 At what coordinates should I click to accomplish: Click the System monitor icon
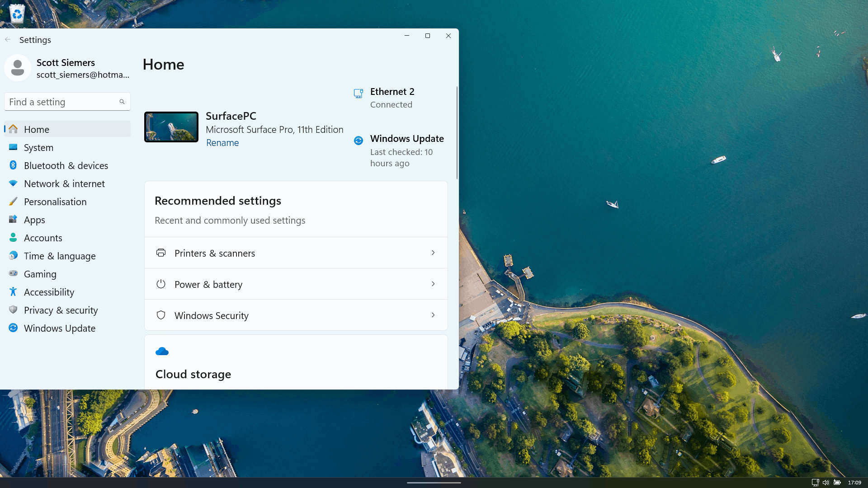click(x=13, y=147)
